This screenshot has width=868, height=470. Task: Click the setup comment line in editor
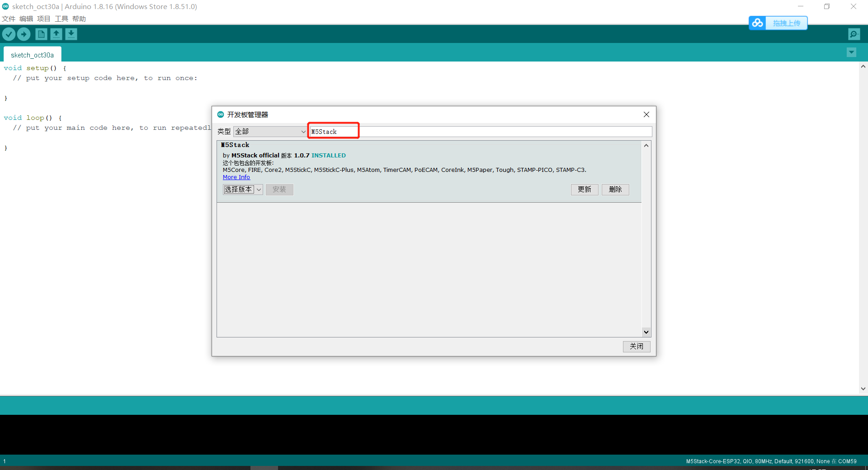(x=105, y=78)
